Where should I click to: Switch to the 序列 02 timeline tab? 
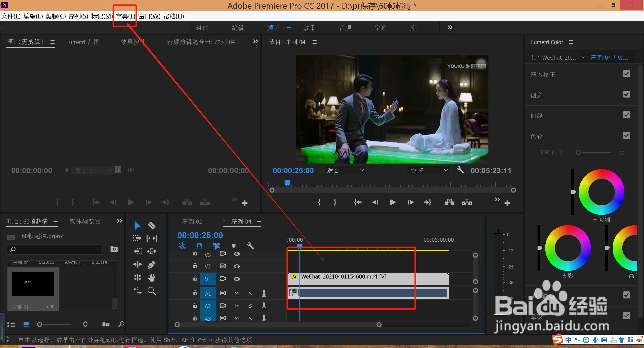pos(192,221)
